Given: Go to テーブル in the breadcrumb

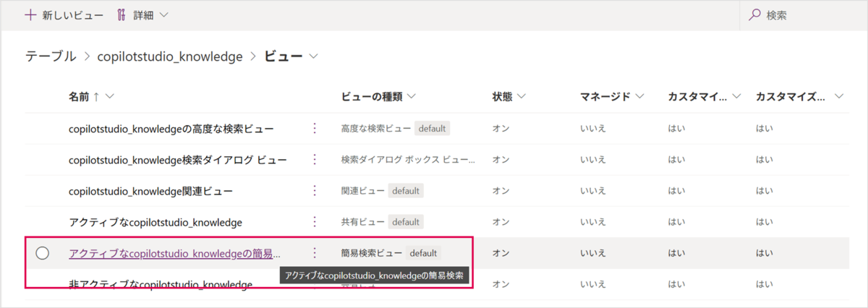Looking at the screenshot, I should [x=51, y=56].
